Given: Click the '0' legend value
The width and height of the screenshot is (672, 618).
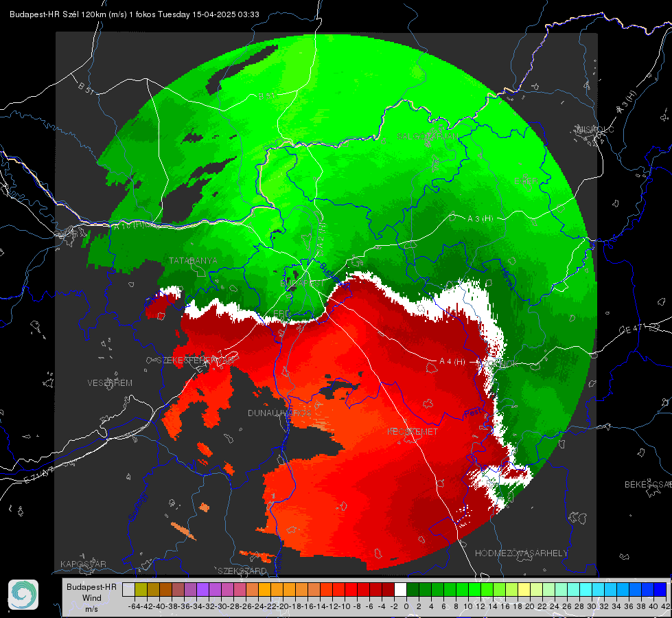Looking at the screenshot, I should coord(406,606).
